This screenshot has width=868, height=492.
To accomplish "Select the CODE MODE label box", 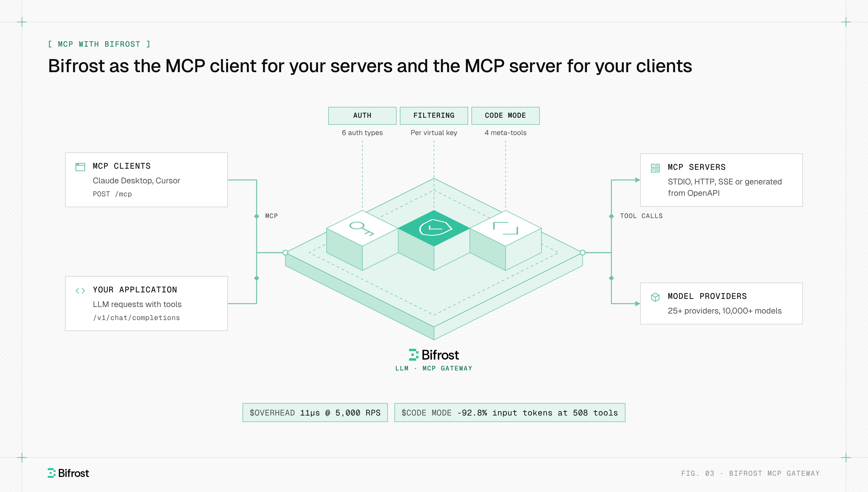I will pyautogui.click(x=505, y=116).
